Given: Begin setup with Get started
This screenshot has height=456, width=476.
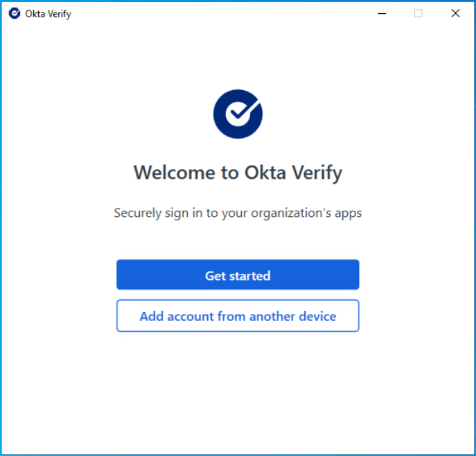Looking at the screenshot, I should click(238, 275).
